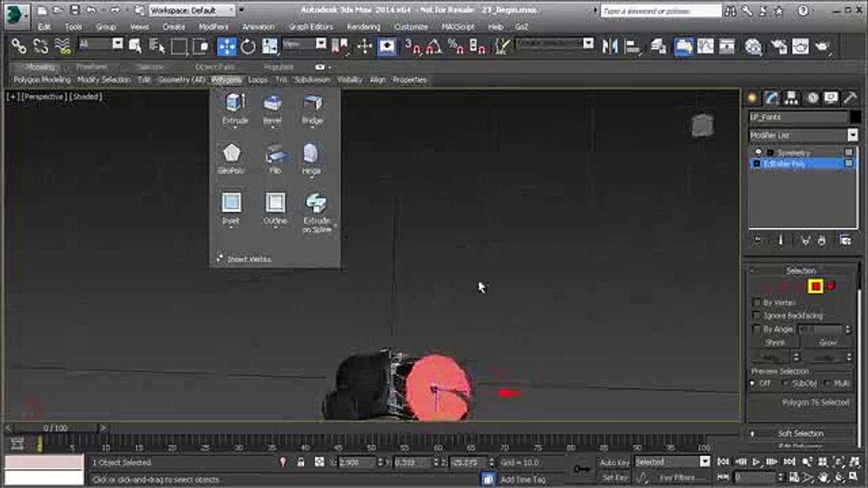The width and height of the screenshot is (868, 488).
Task: Enable the By Vertex checkbox
Action: tap(757, 302)
